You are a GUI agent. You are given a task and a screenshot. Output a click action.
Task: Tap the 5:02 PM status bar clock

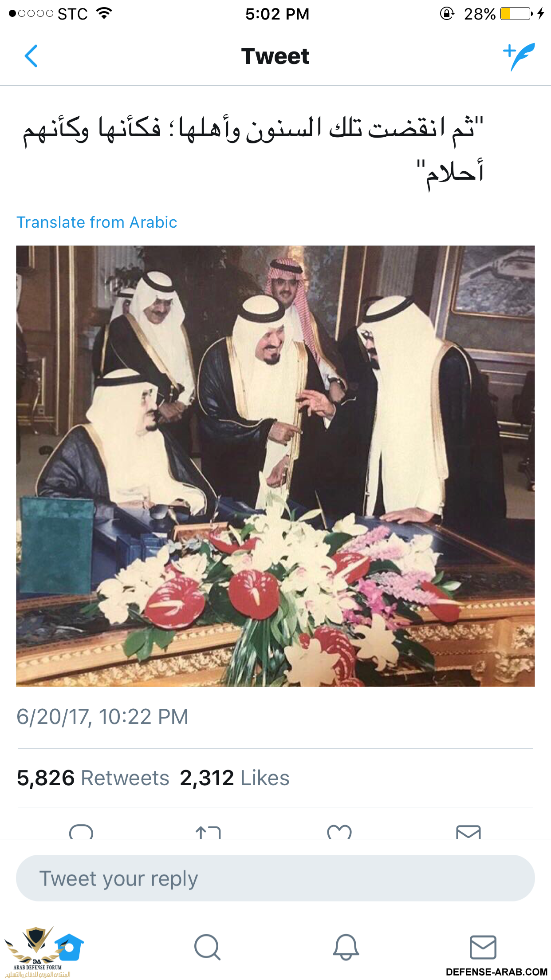[277, 14]
